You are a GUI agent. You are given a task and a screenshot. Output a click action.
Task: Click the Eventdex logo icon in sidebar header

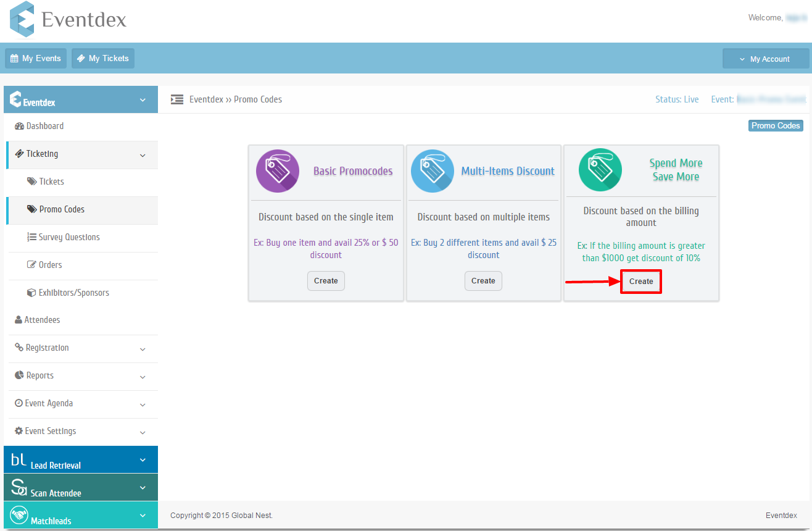tap(16, 99)
